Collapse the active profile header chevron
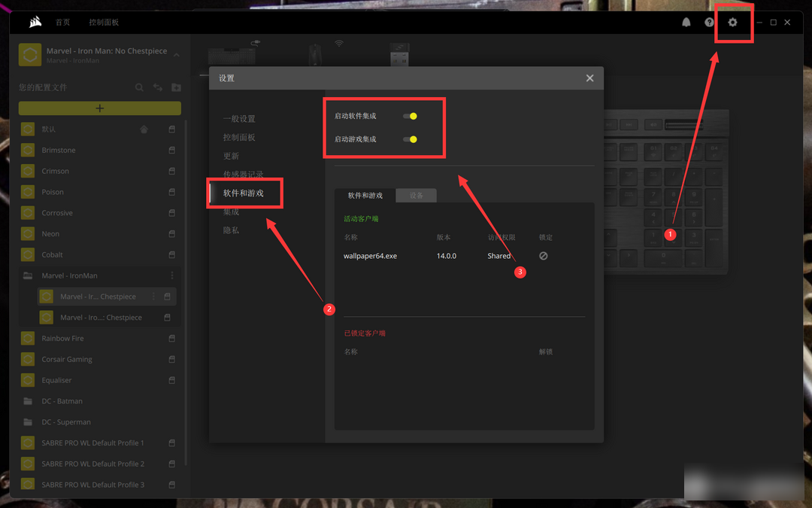 pyautogui.click(x=177, y=54)
